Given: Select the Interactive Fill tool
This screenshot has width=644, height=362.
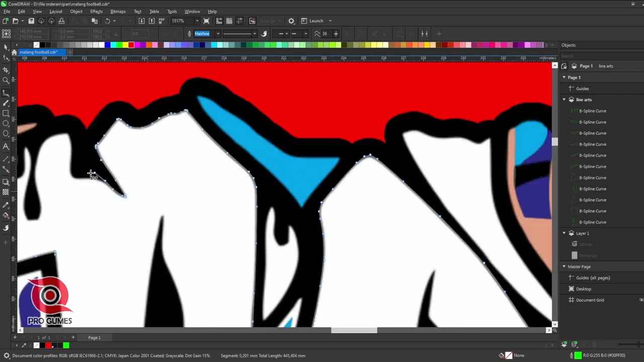Looking at the screenshot, I should (6, 216).
